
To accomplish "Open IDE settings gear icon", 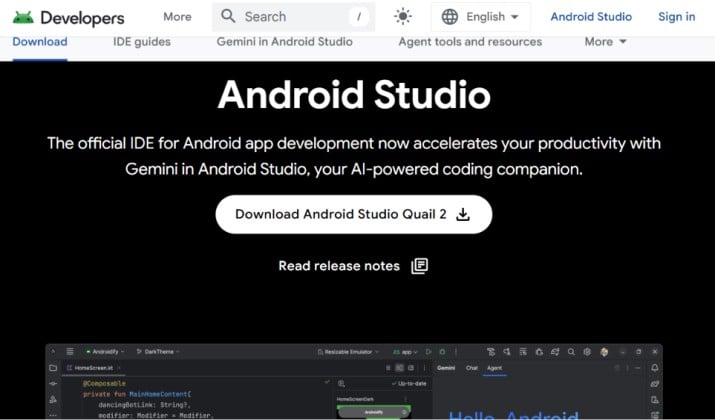I will pyautogui.click(x=587, y=352).
